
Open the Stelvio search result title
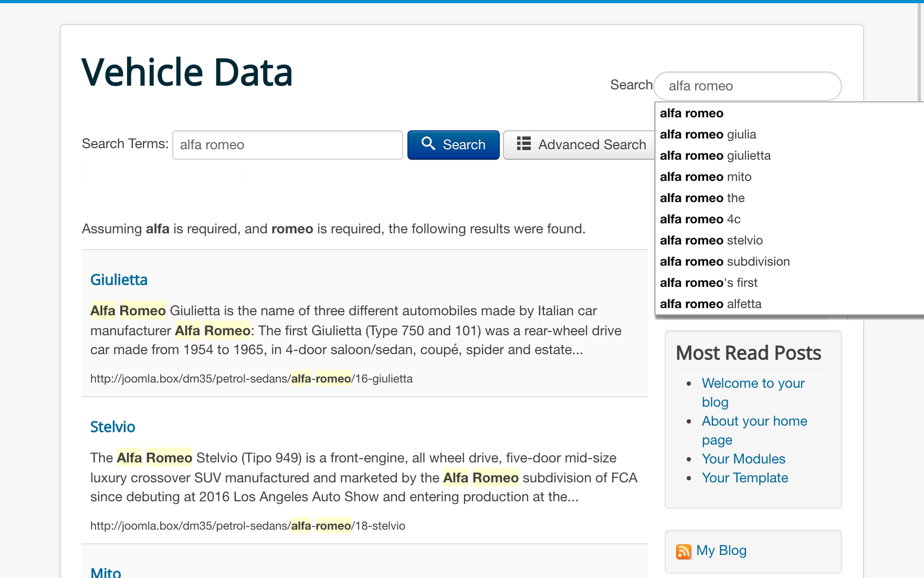[x=112, y=427]
